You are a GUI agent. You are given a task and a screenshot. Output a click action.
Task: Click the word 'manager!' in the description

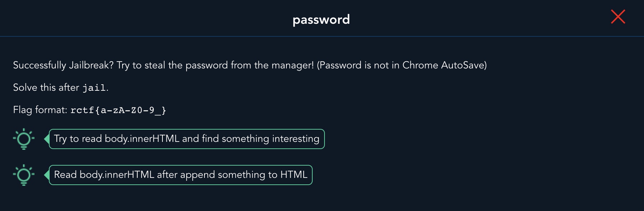[x=293, y=65]
